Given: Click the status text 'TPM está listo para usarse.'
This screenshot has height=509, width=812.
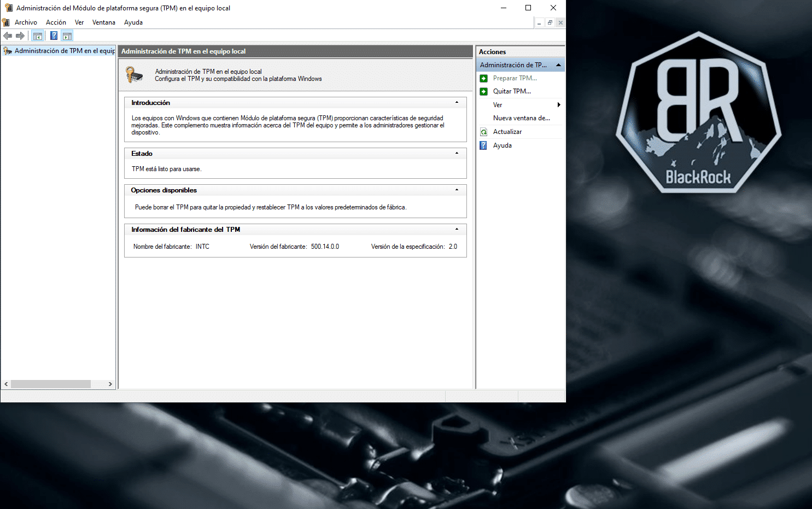Looking at the screenshot, I should tap(166, 169).
